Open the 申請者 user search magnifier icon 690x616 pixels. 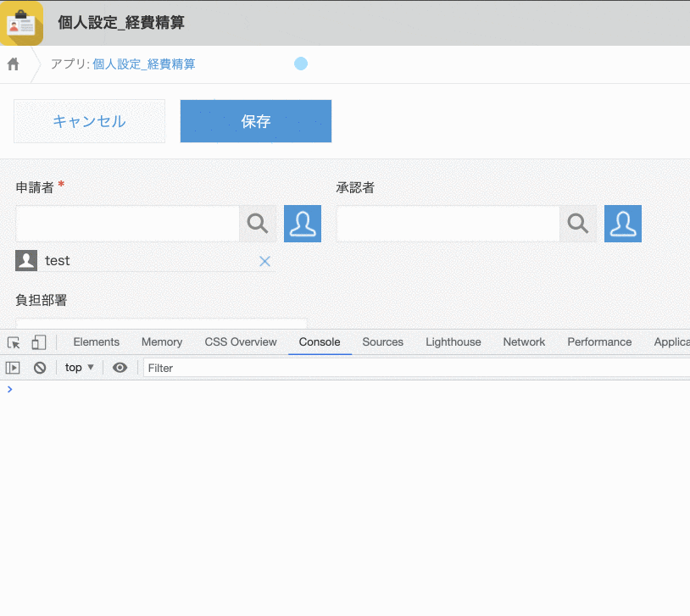tap(257, 223)
